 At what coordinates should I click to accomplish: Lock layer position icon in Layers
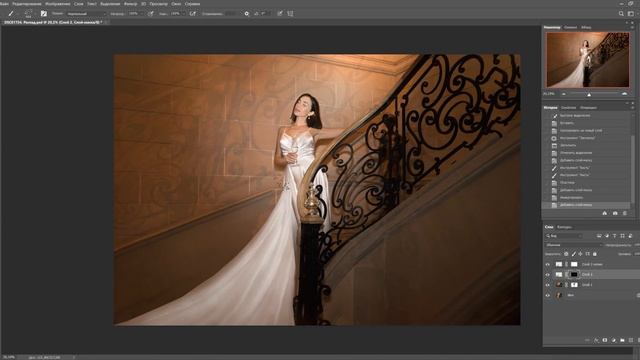(580, 254)
